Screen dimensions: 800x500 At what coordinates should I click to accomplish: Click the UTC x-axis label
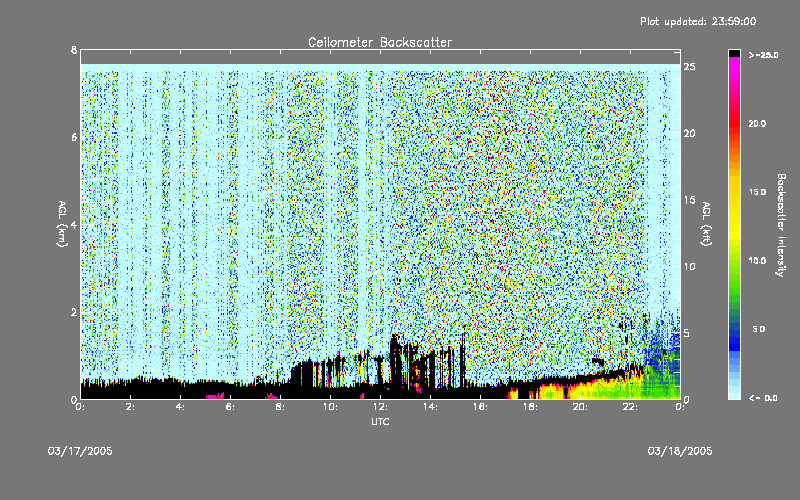(380, 421)
